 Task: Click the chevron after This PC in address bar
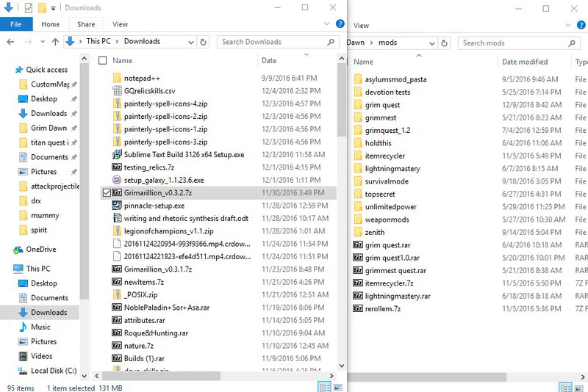point(117,42)
